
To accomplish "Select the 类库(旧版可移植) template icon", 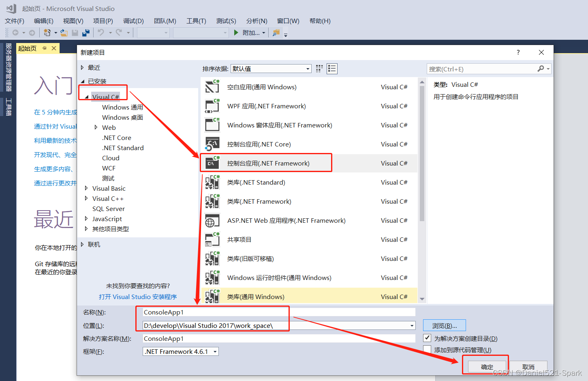I will click(x=212, y=258).
